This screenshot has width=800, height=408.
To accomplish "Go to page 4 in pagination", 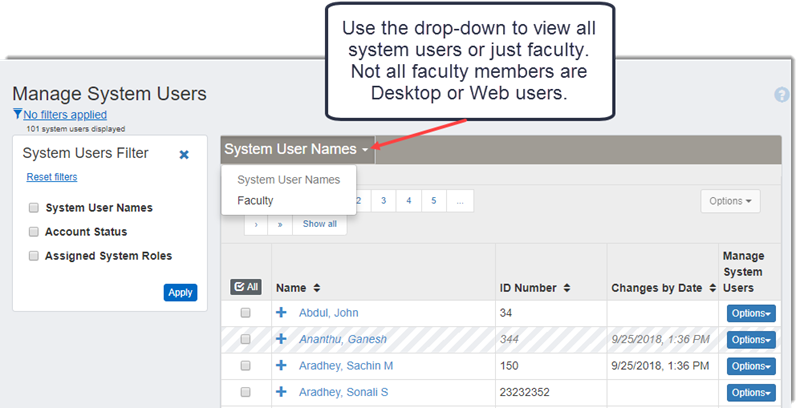I will point(408,201).
